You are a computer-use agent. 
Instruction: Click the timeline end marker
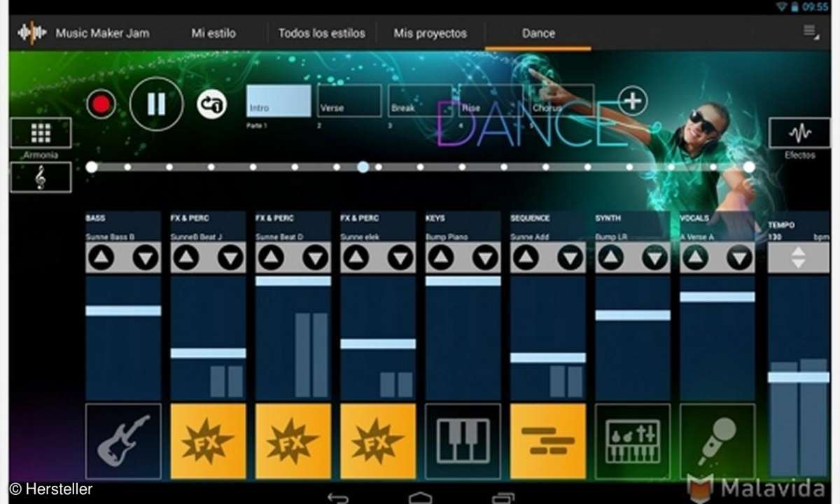[749, 167]
